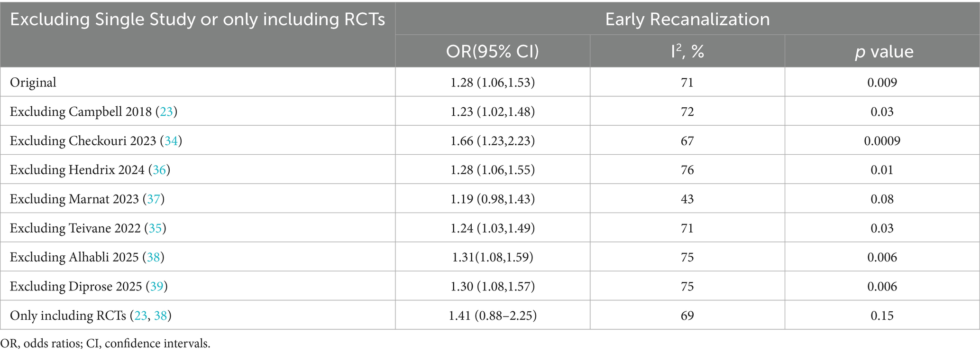980x354 pixels.
Task: Click citation 37 next to Marnat 2023
Action: tap(154, 199)
